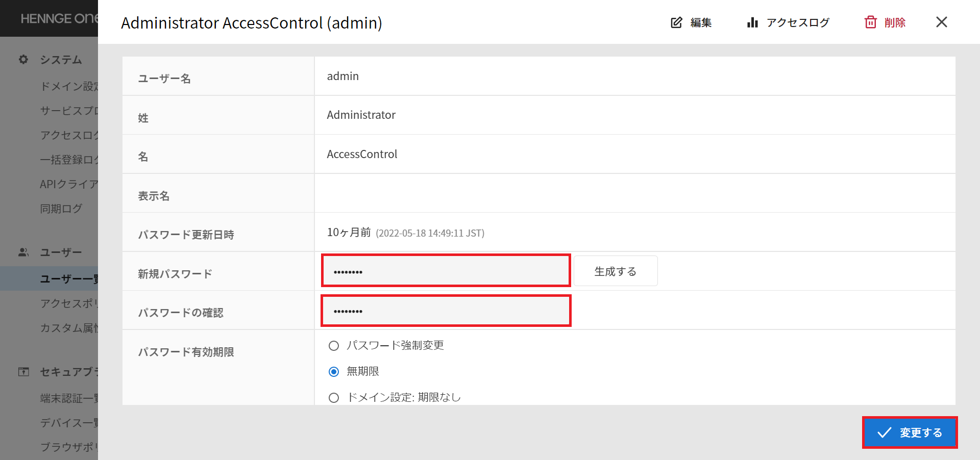Click the pencil edit icon
Viewport: 980px width, 460px height.
pyautogui.click(x=676, y=22)
